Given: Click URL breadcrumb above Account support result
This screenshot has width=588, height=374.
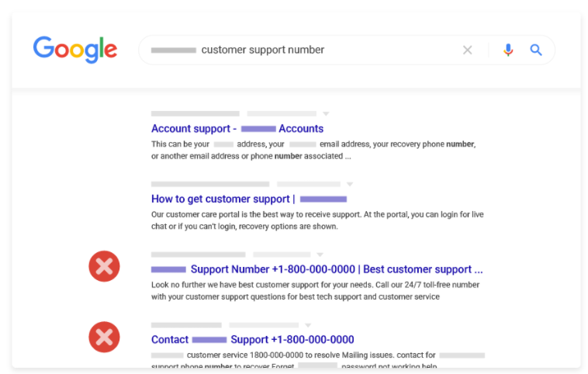Looking at the screenshot, I should tap(195, 114).
